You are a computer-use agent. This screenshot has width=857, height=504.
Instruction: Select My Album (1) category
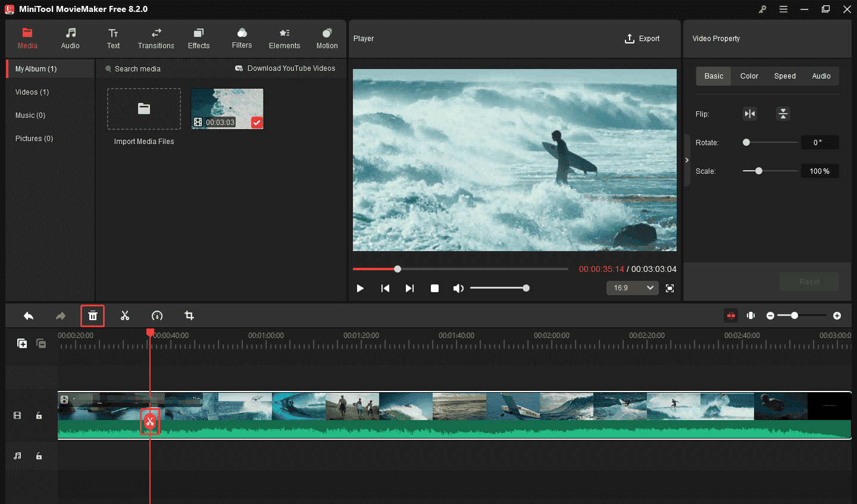pos(50,69)
